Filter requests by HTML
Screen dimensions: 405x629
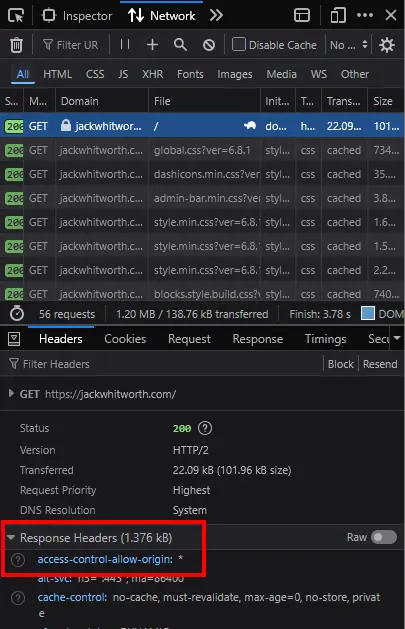coord(57,74)
